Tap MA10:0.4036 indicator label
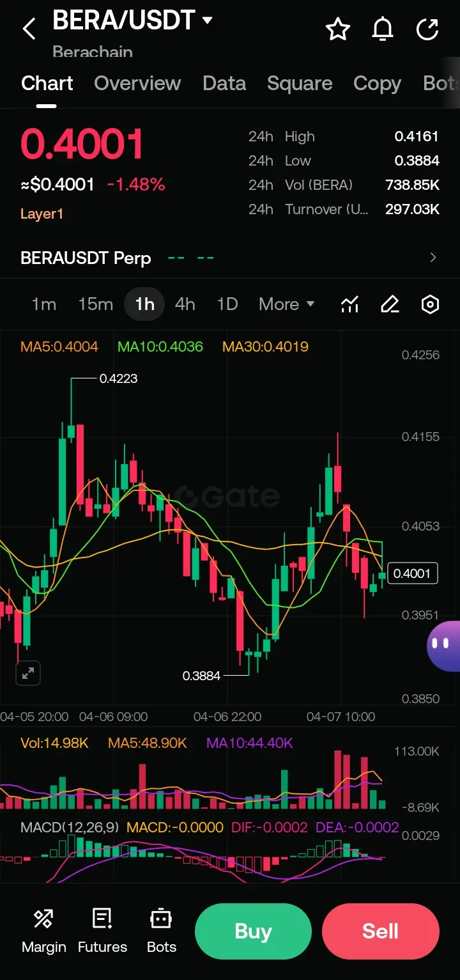Screen dimensions: 460x980 click(160, 346)
